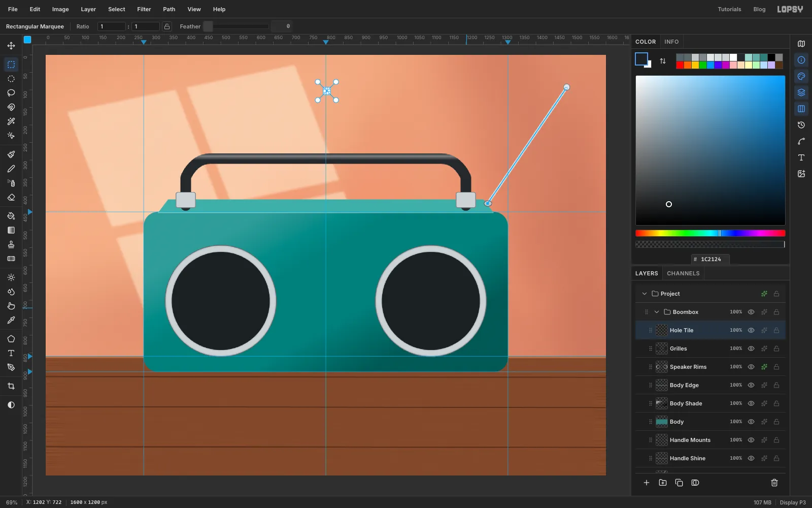The image size is (812, 508).
Task: Open the Filter menu
Action: (144, 9)
